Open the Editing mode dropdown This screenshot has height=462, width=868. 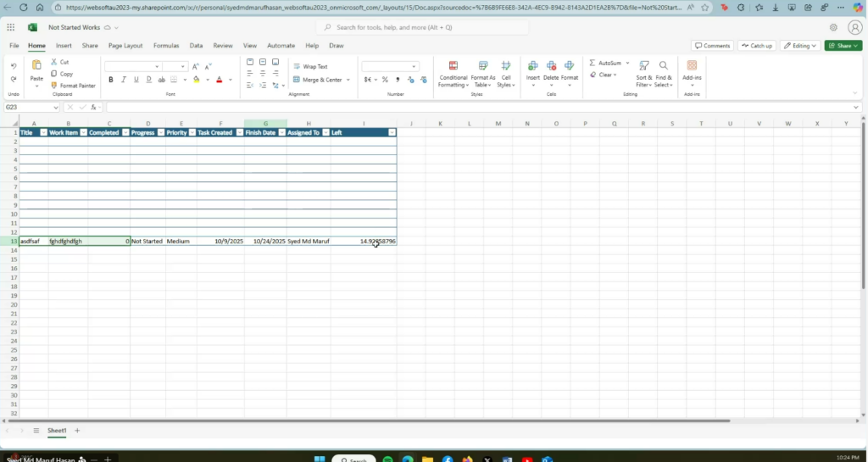click(800, 46)
